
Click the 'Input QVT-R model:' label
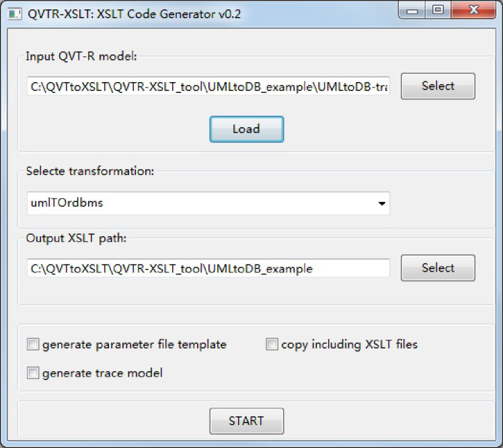point(81,57)
